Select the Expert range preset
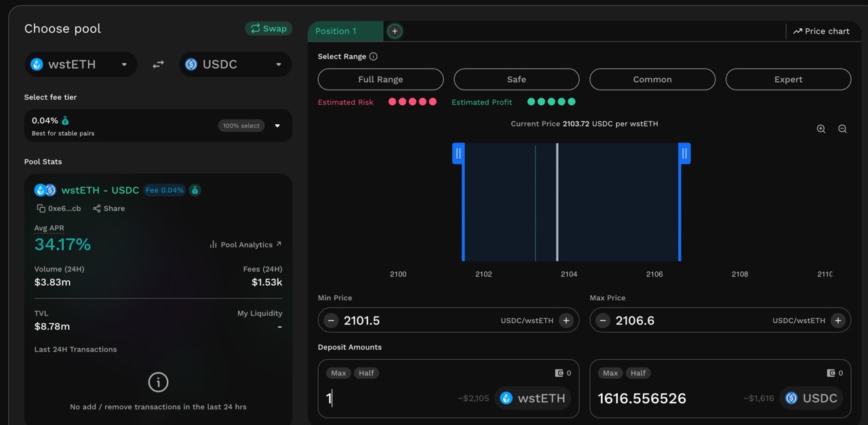Screen dimensions: 868x425 [x=788, y=79]
